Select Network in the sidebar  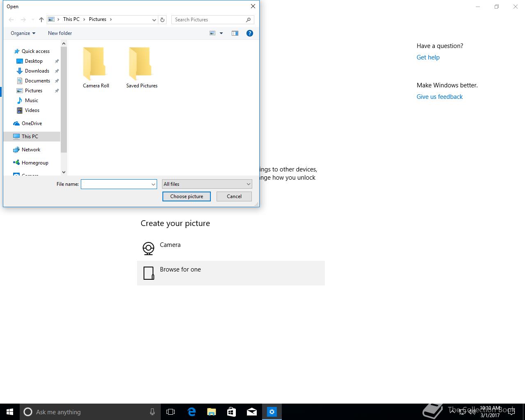pyautogui.click(x=31, y=150)
